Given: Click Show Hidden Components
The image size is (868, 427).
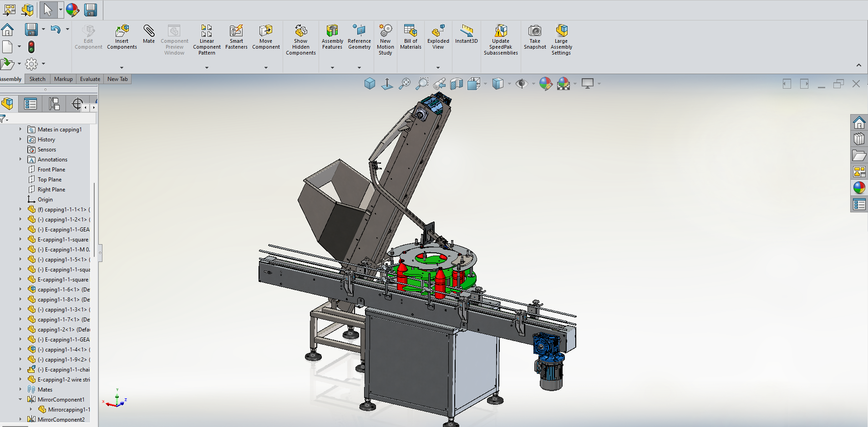Looking at the screenshot, I should pos(301,40).
